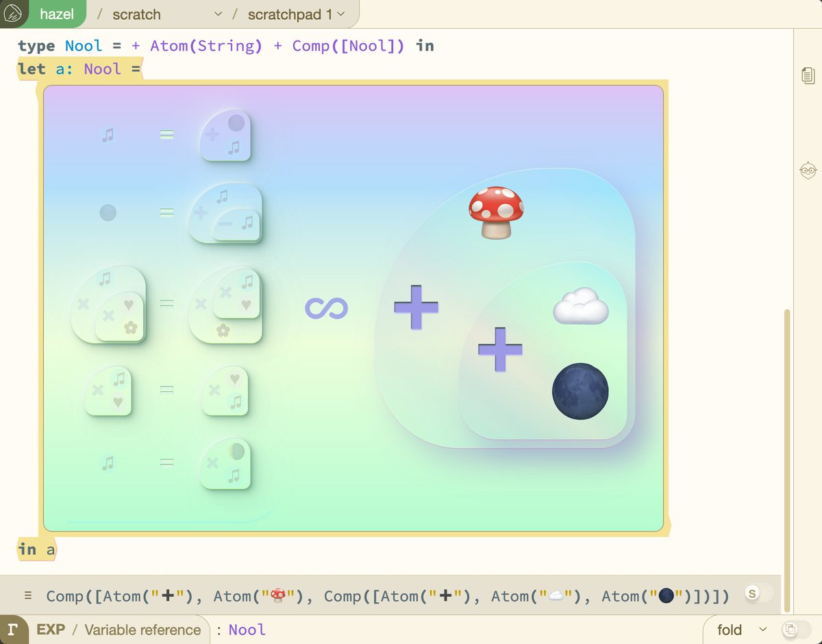
Task: Click the music note rule at top left
Action: click(x=108, y=135)
